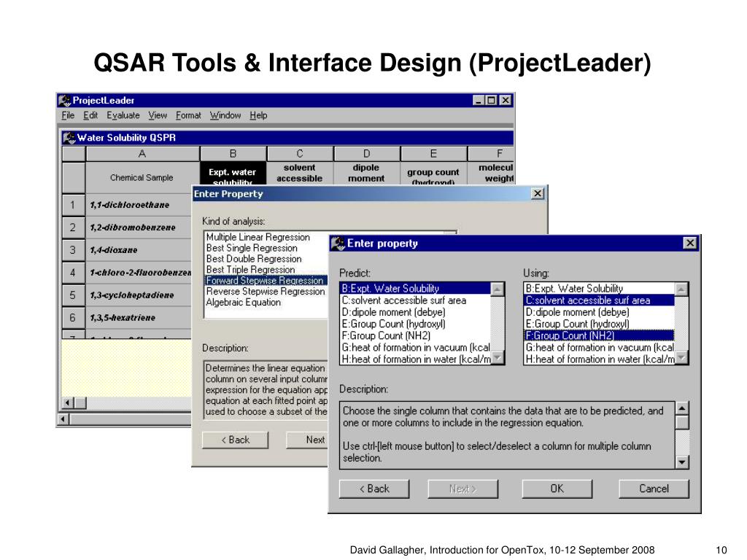Select column C header
This screenshot has height=560, width=747.
pos(300,154)
